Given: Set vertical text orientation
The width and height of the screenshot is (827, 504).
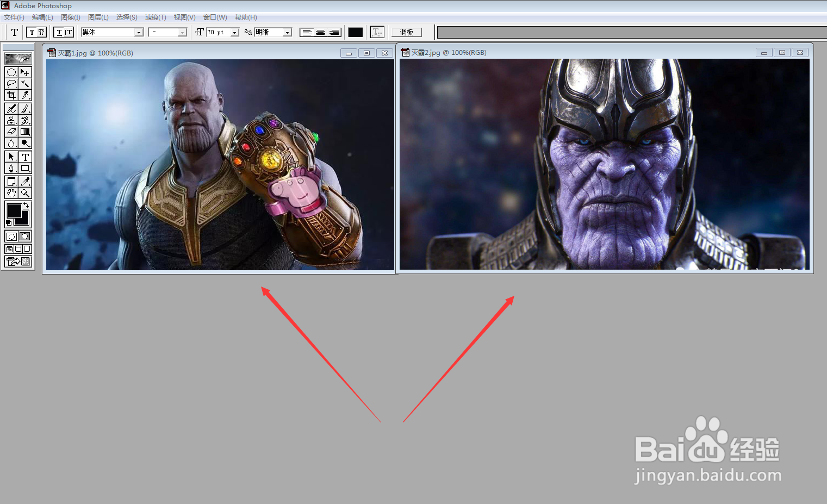Looking at the screenshot, I should click(x=69, y=32).
